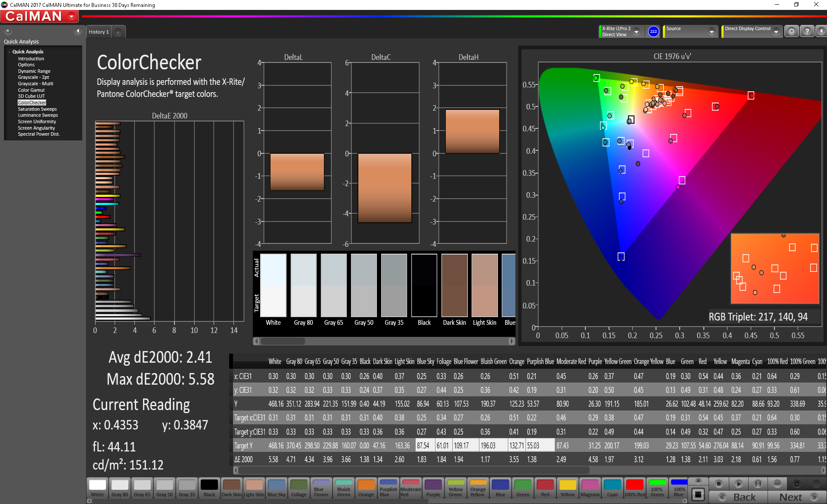The image size is (827, 504).
Task: Toggle the right panel collapse arrow
Action: [821, 31]
